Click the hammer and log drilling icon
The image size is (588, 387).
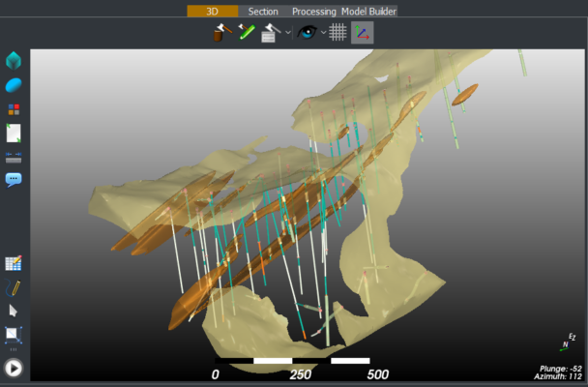coord(222,32)
